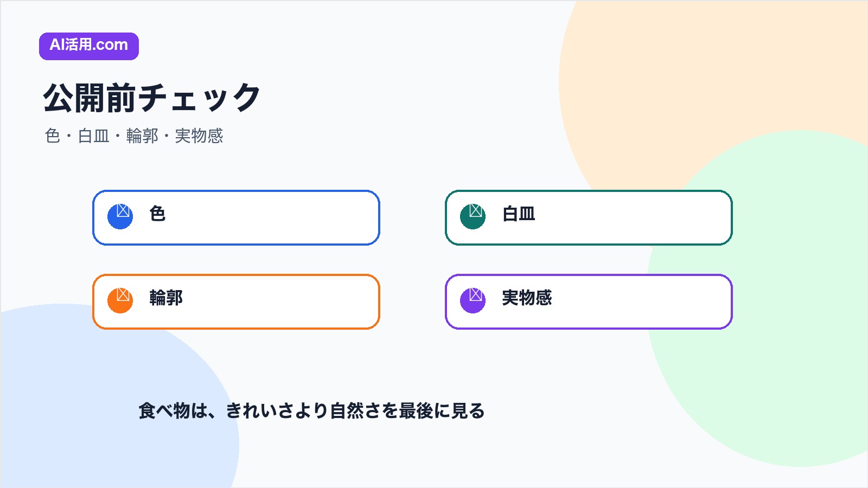868x488 pixels.
Task: Click the 公開前チェック heading
Action: click(x=152, y=98)
